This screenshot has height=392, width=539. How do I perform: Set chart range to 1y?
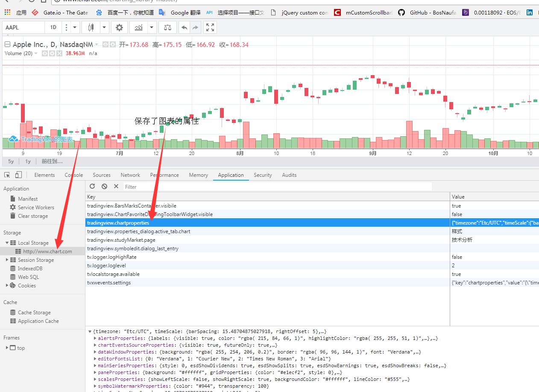coord(28,161)
